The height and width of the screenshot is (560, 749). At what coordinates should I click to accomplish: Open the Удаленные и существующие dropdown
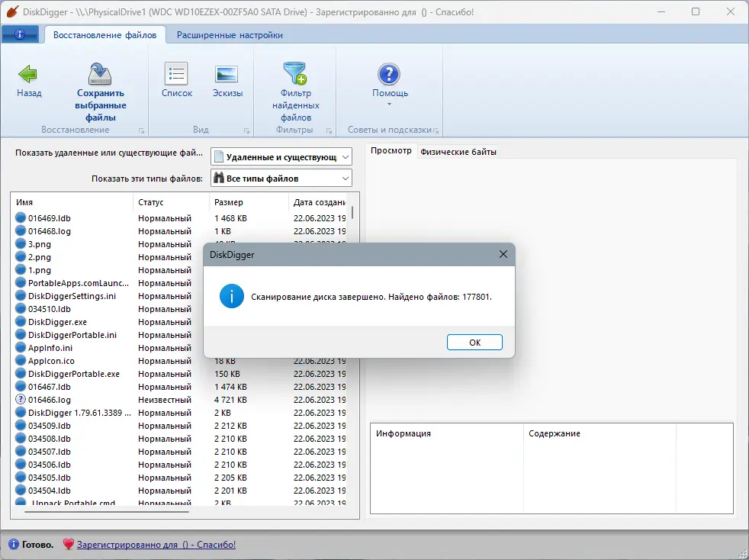(346, 156)
